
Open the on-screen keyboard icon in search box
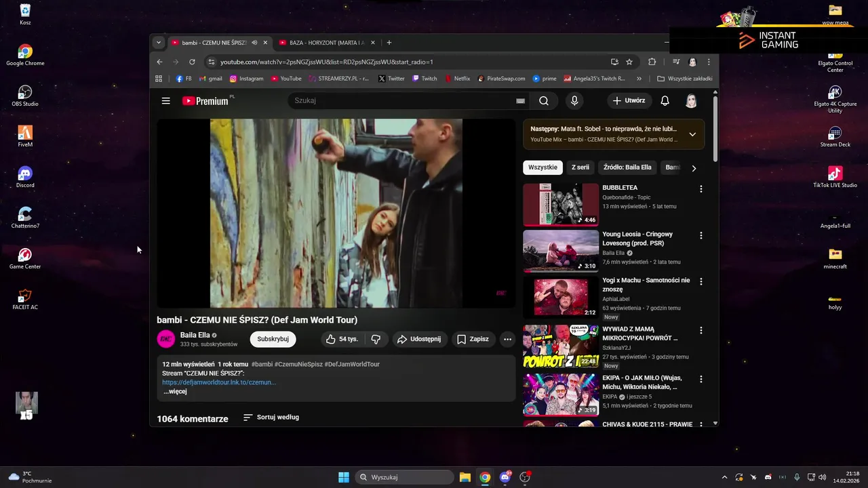click(x=520, y=101)
